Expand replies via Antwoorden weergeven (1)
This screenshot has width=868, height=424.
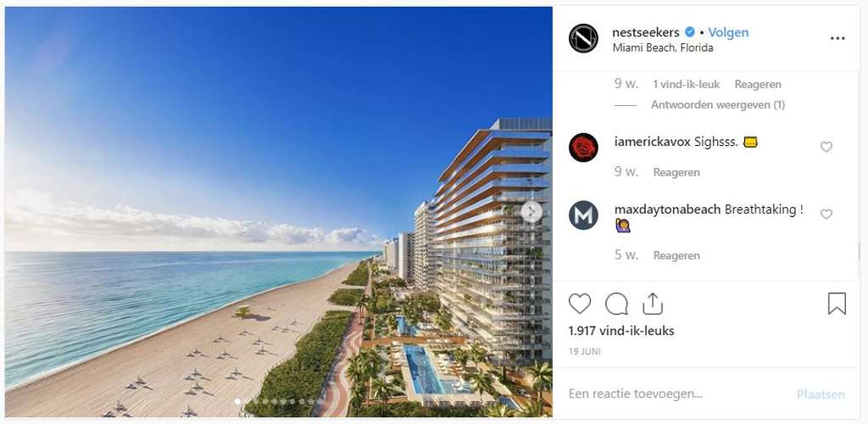[717, 104]
